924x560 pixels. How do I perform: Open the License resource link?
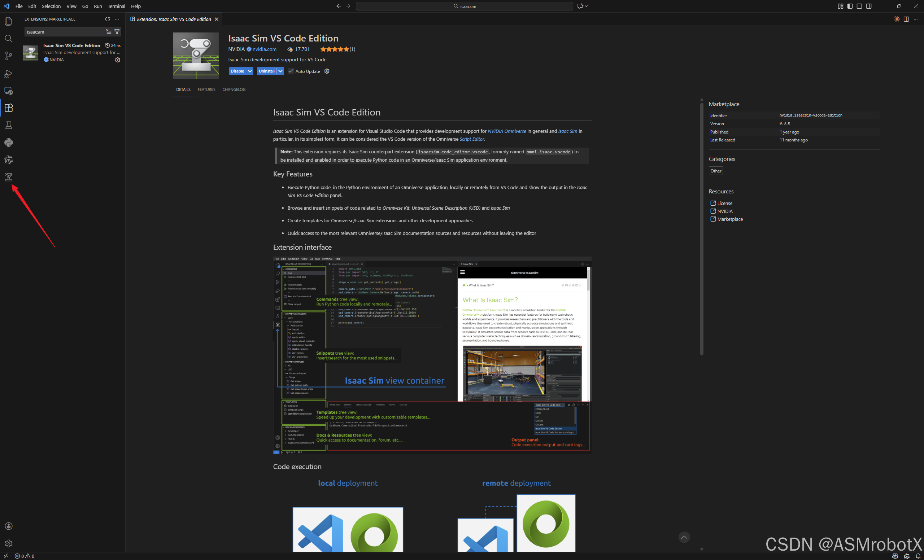coord(724,203)
